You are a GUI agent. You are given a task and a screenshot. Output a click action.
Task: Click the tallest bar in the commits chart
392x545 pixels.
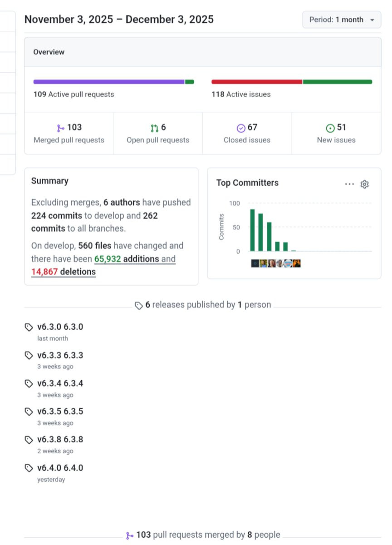(252, 230)
